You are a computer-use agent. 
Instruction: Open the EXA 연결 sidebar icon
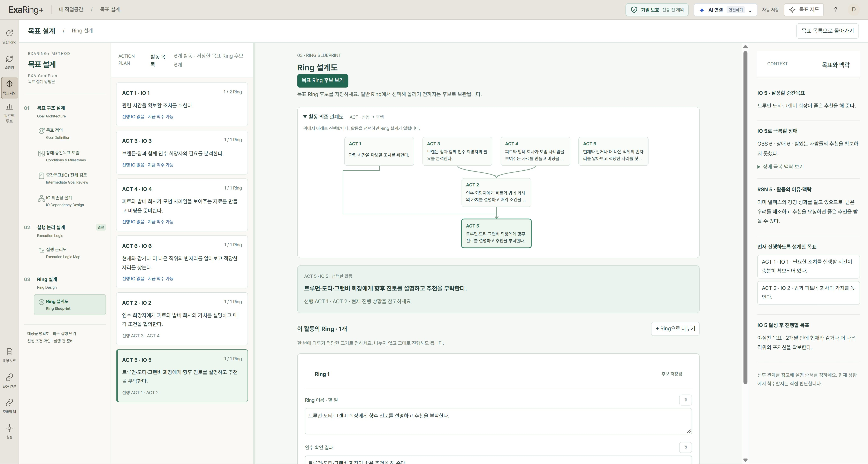pyautogui.click(x=9, y=381)
